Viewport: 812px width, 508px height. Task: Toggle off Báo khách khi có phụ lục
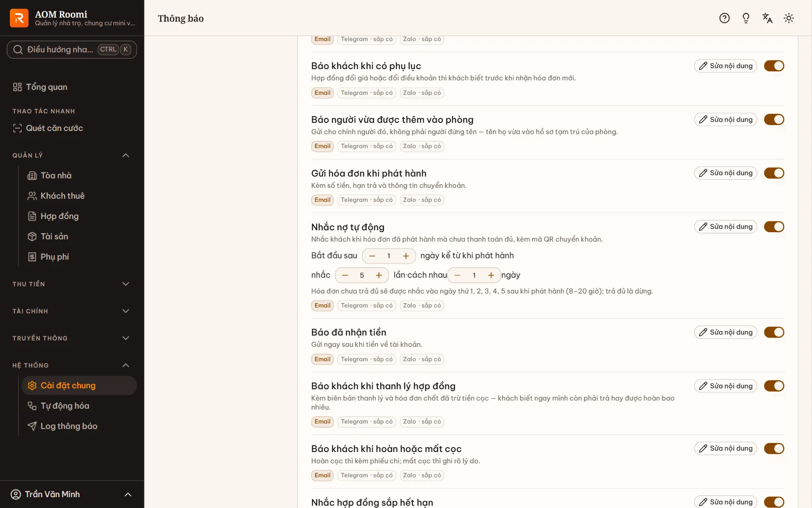click(774, 66)
